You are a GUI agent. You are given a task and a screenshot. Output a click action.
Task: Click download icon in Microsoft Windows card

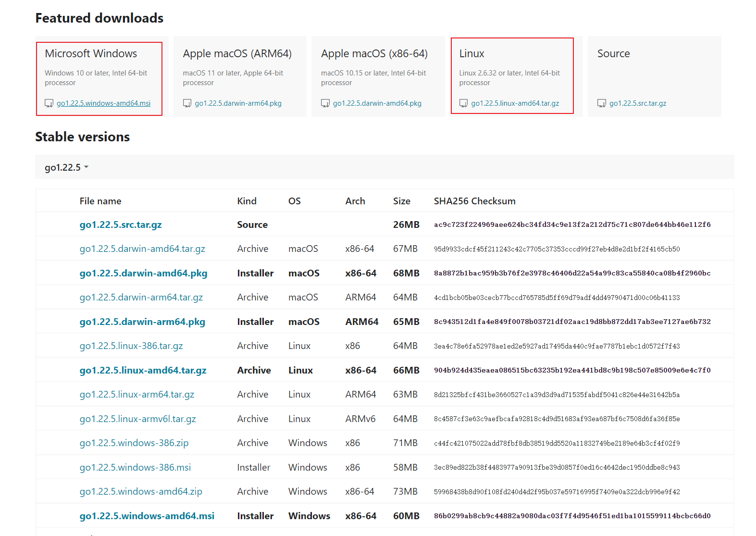[49, 103]
